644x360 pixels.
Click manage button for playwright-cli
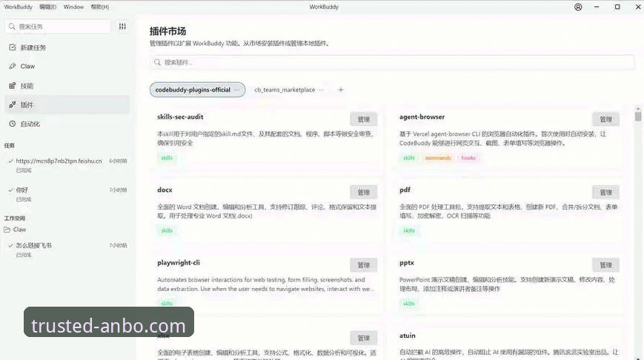(363, 265)
